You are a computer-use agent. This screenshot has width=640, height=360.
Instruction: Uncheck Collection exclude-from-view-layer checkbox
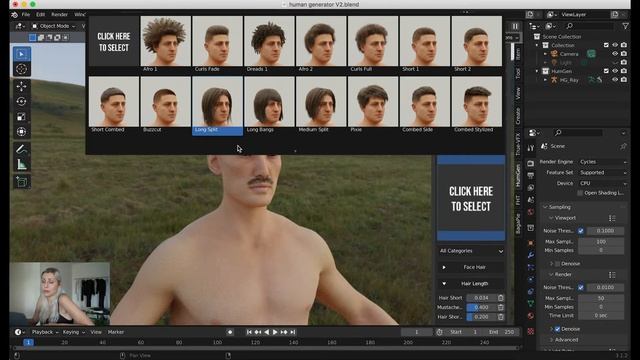coord(606,45)
